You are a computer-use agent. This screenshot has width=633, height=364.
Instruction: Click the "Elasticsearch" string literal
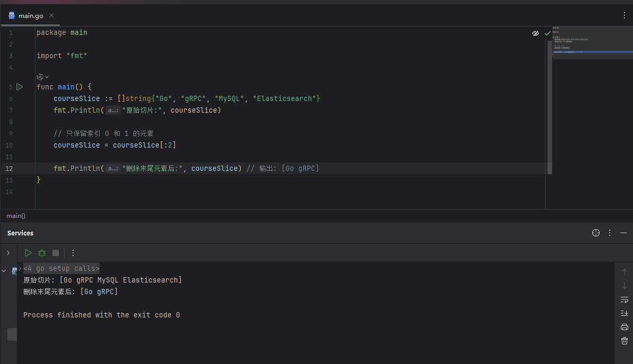(x=284, y=98)
